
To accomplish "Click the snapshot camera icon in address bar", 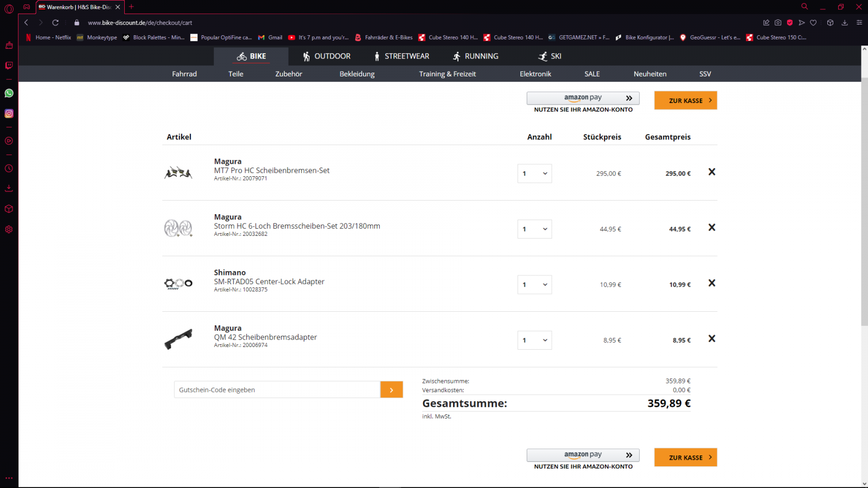I will coord(778,23).
